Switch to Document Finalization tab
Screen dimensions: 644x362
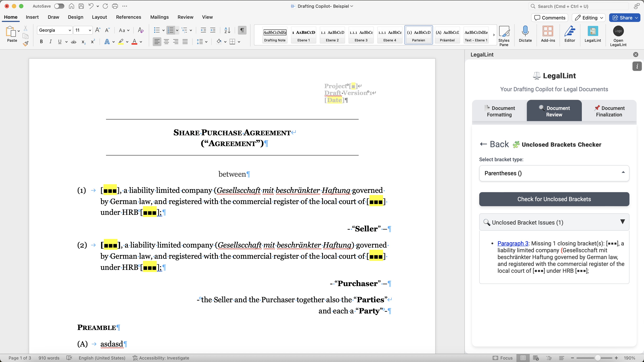[609, 111]
